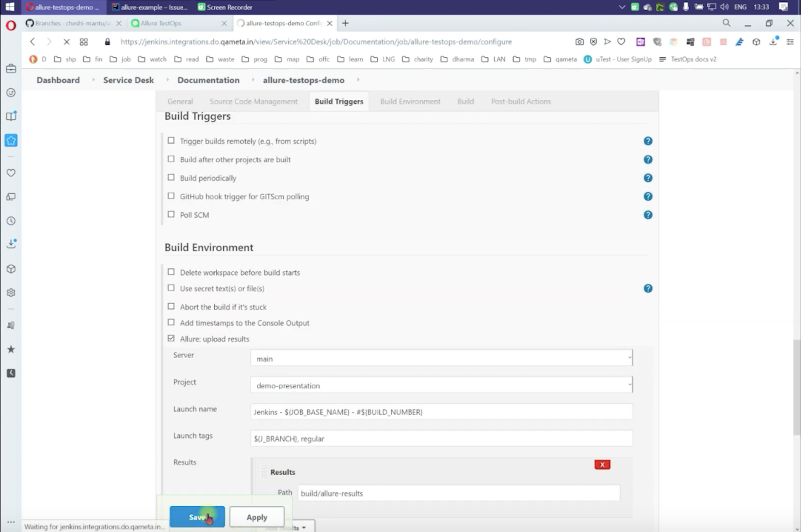Viewport: 801px width, 532px height.
Task: Open Project dropdown showing demo-presentation
Action: click(441, 385)
